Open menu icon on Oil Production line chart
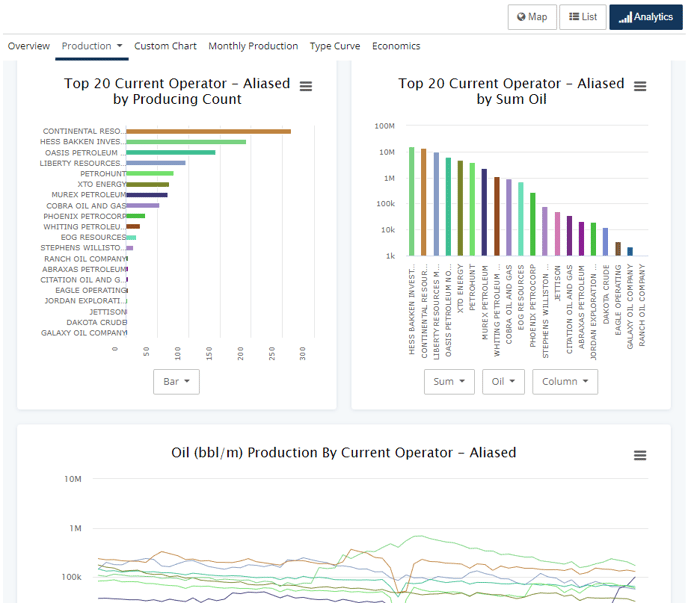The height and width of the screenshot is (603, 688). pyautogui.click(x=640, y=456)
